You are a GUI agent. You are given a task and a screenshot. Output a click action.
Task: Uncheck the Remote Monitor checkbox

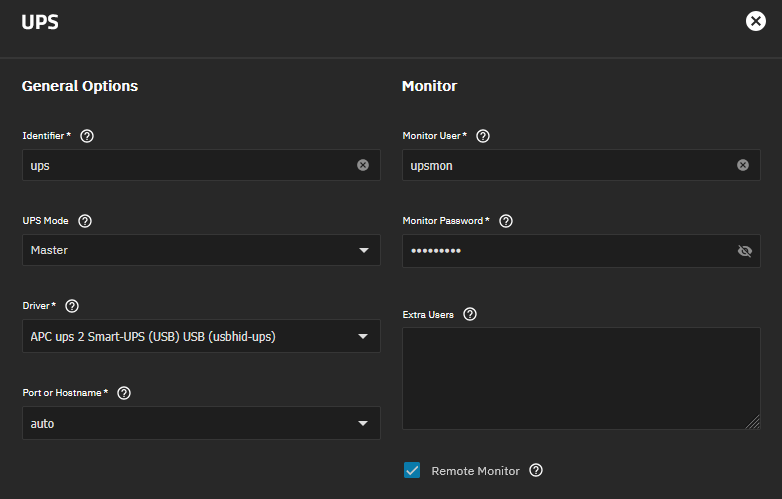coord(412,470)
